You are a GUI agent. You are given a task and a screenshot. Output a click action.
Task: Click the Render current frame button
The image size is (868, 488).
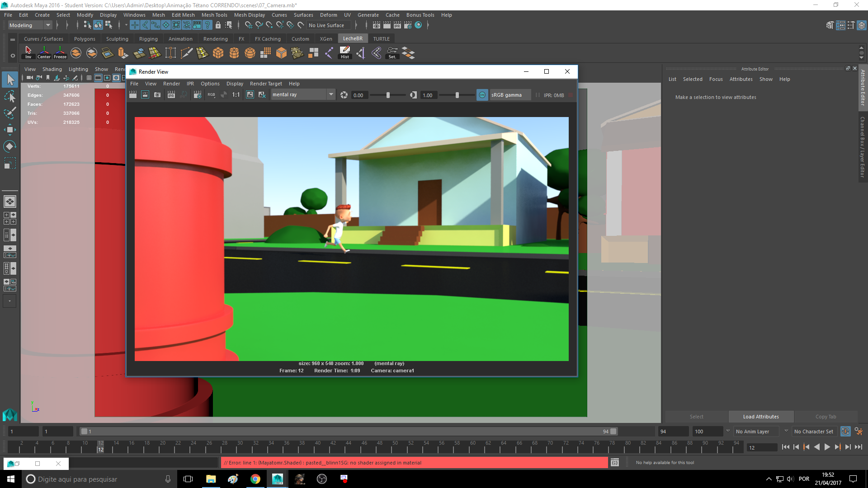pyautogui.click(x=144, y=95)
